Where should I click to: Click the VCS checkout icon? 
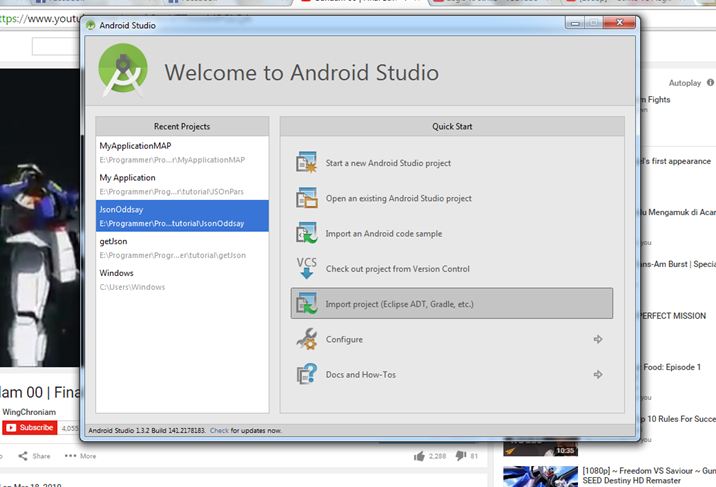pos(306,268)
